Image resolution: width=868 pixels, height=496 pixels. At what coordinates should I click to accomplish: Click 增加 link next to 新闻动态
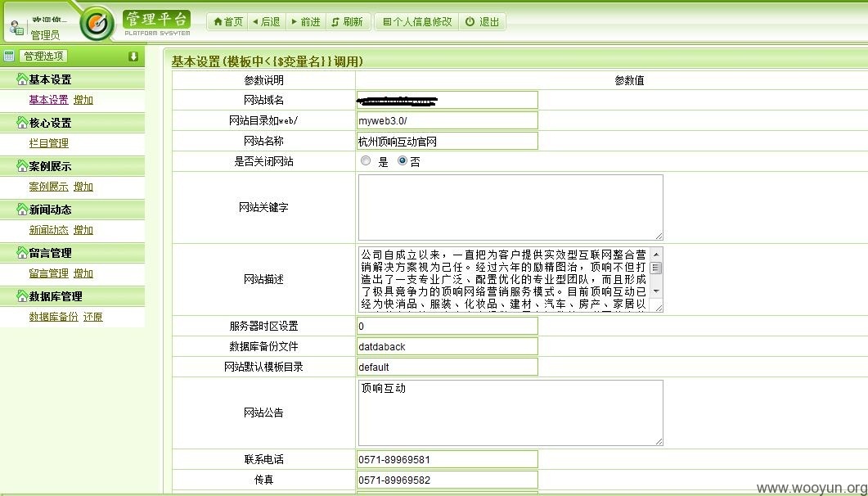click(x=83, y=230)
